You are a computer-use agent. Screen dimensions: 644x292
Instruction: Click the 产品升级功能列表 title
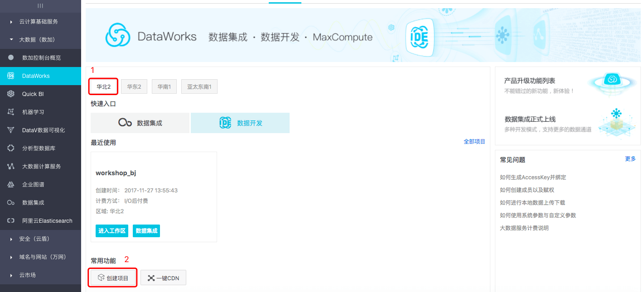coord(530,81)
